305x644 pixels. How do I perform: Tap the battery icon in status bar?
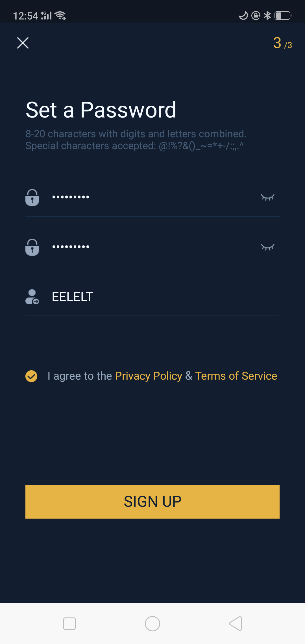coord(283,16)
